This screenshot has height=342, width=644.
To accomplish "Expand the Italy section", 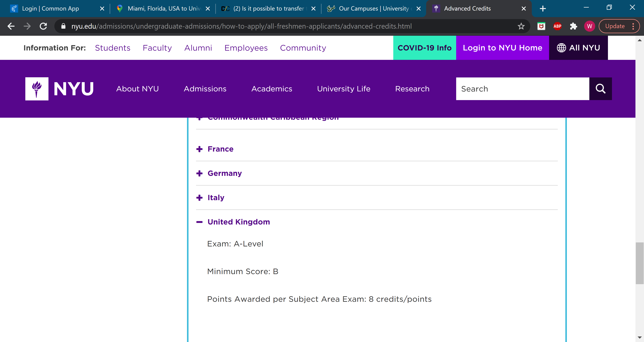I will 216,197.
